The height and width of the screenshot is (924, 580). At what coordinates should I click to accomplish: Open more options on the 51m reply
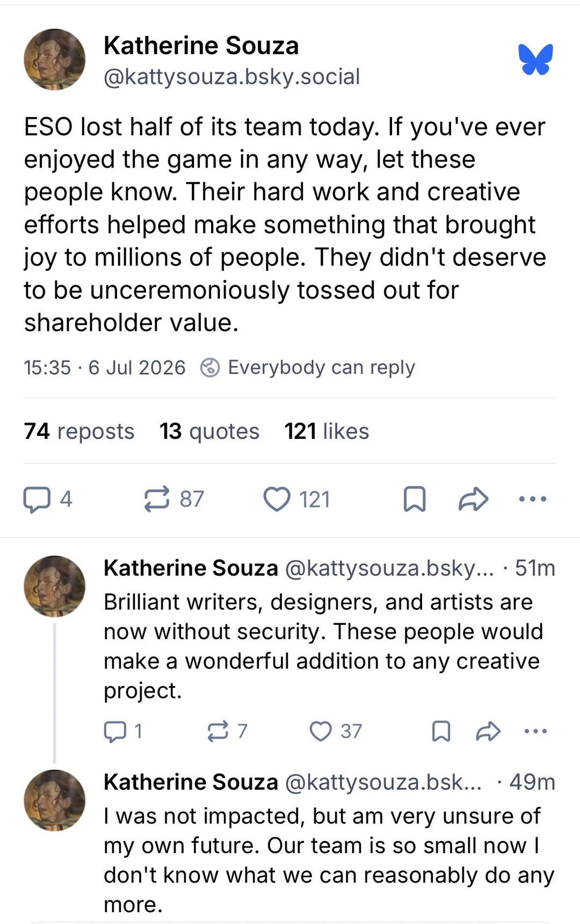click(535, 731)
